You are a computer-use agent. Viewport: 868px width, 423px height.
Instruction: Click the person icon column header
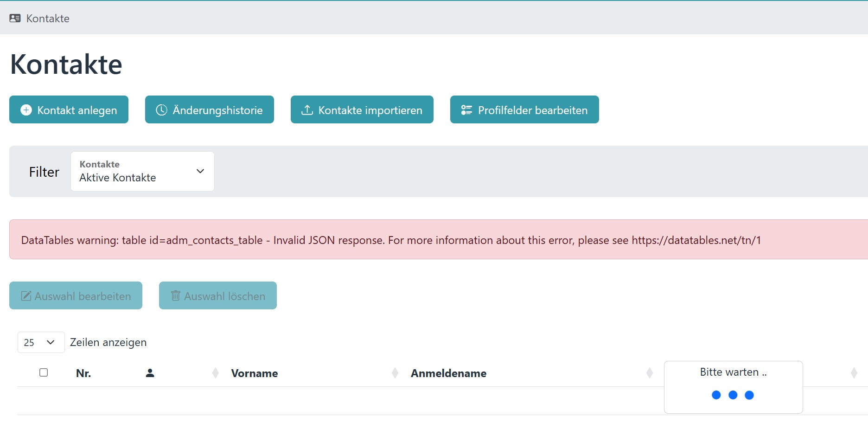(x=150, y=373)
